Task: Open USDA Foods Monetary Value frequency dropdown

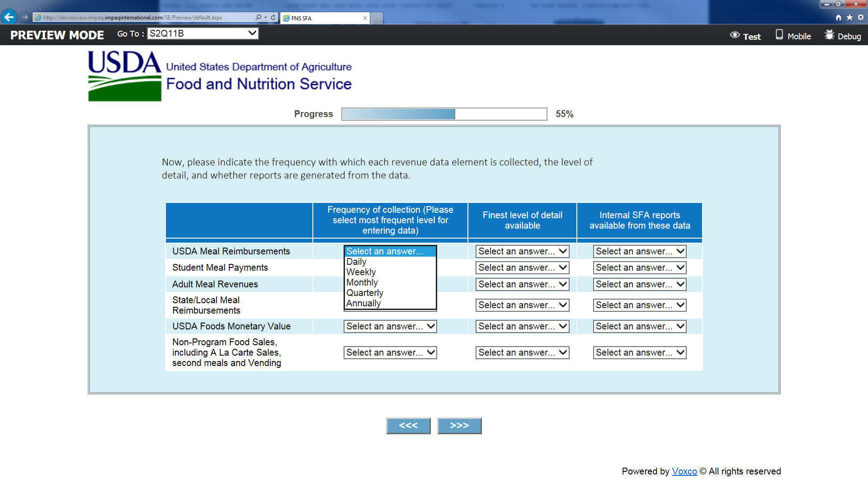Action: (x=390, y=326)
